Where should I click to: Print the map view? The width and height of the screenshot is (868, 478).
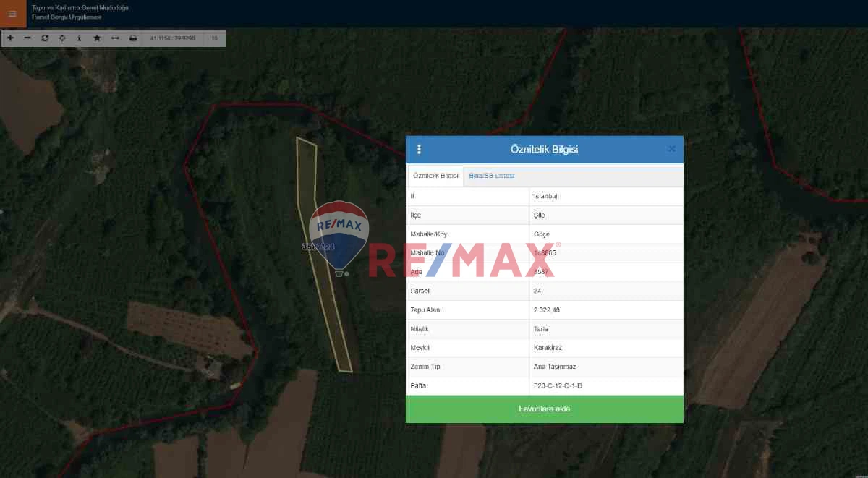(x=133, y=38)
